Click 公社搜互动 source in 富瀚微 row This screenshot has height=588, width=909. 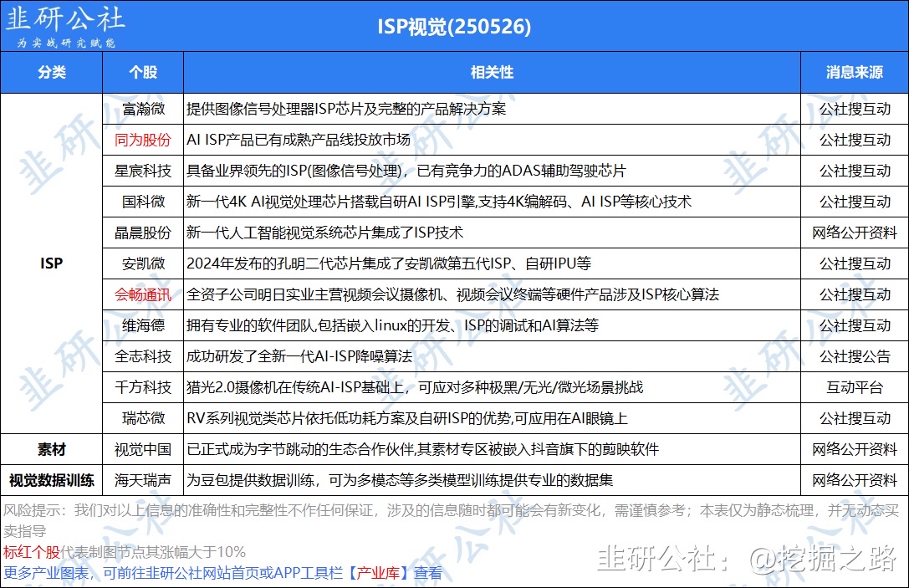coord(855,109)
